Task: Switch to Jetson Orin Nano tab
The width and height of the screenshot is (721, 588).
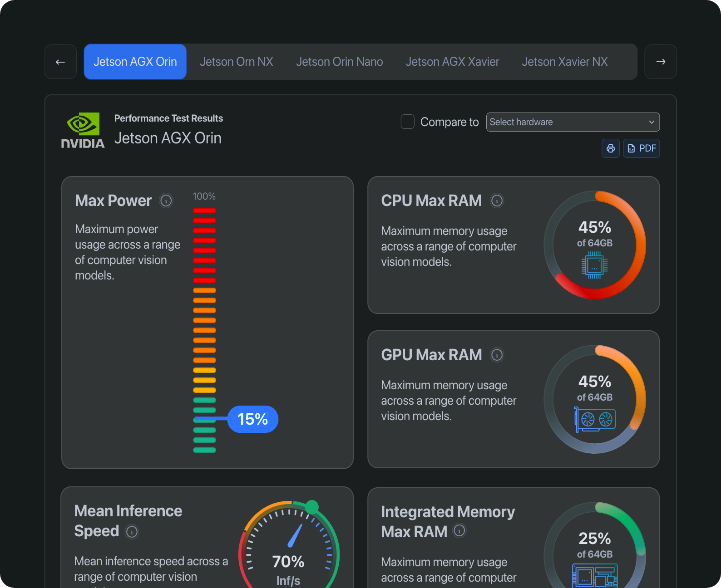Action: point(339,62)
